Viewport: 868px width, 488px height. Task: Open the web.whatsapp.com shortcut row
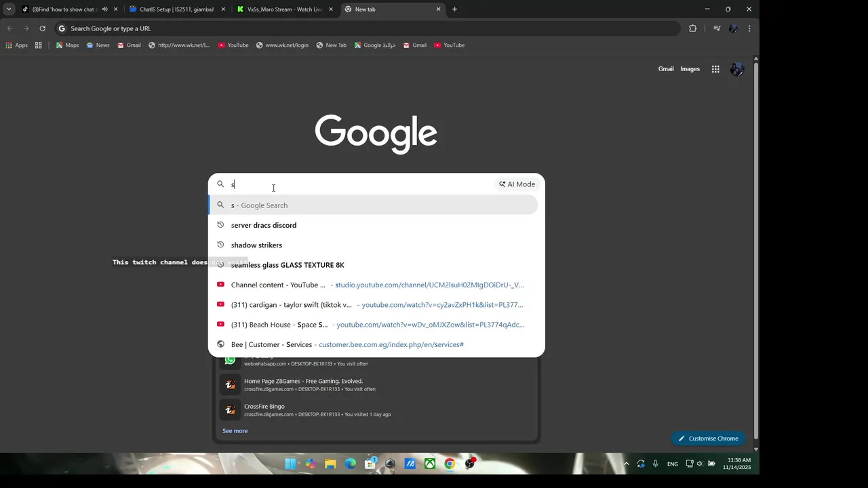(376, 362)
